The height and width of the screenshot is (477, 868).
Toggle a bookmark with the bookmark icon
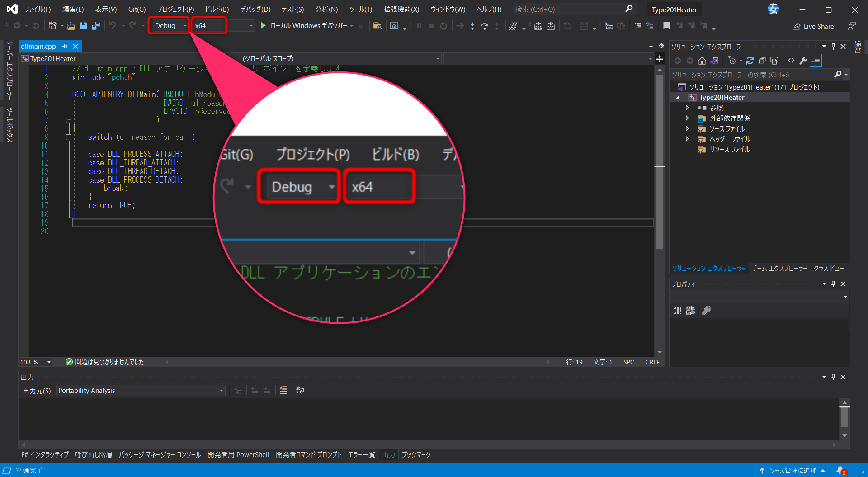[x=666, y=26]
